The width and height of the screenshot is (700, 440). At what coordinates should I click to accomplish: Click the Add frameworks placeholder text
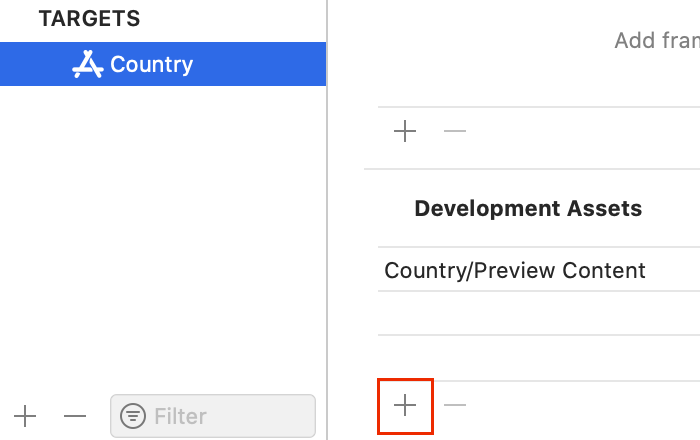pyautogui.click(x=657, y=41)
